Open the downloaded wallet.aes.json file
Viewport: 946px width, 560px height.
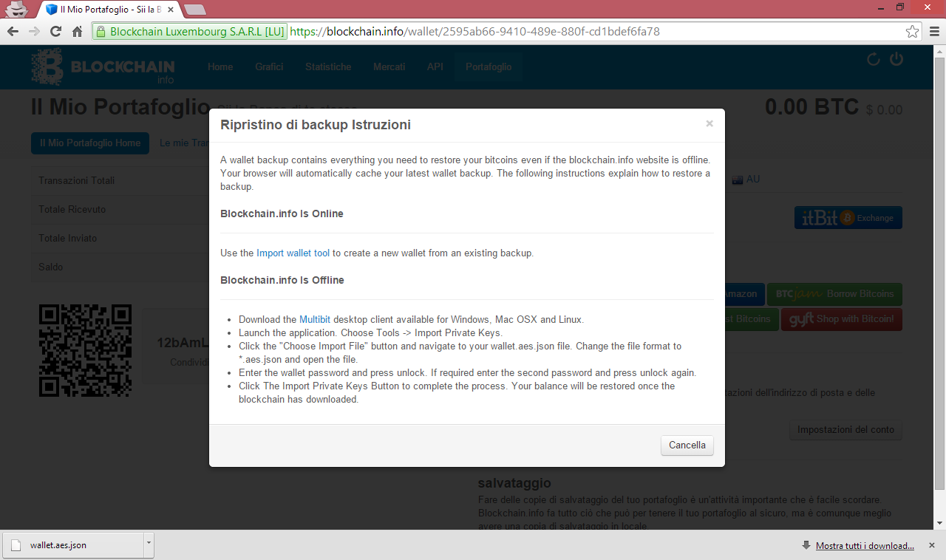74,545
